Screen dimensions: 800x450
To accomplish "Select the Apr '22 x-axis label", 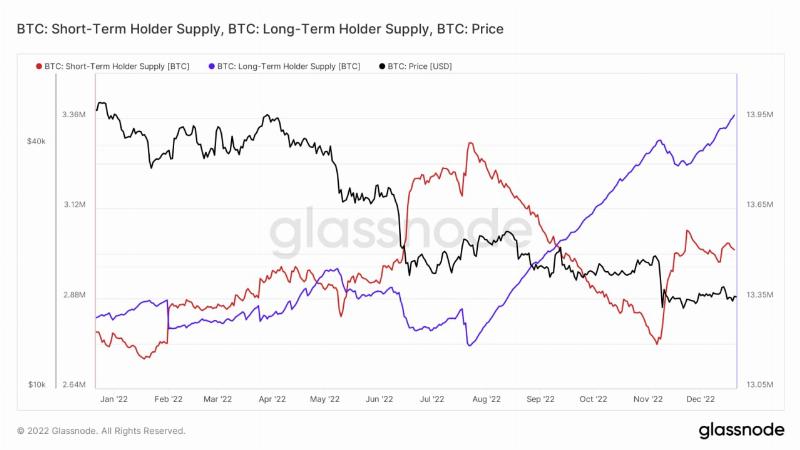I will coord(272,399).
